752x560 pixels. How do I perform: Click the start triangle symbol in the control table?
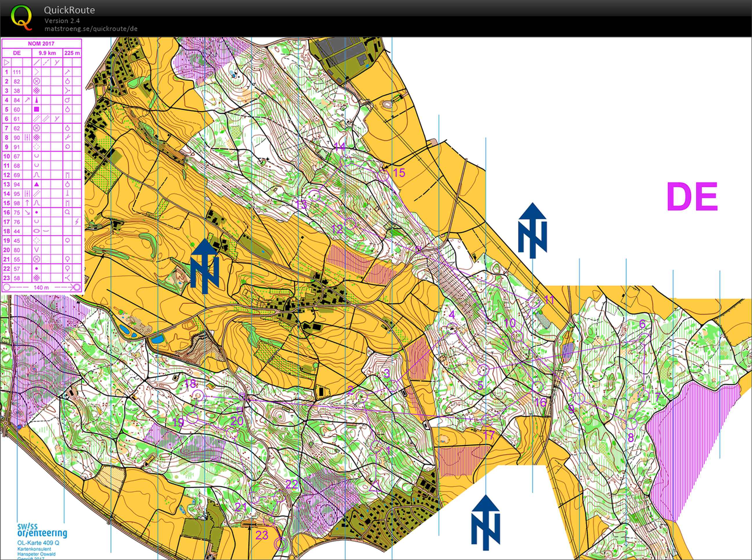point(7,63)
